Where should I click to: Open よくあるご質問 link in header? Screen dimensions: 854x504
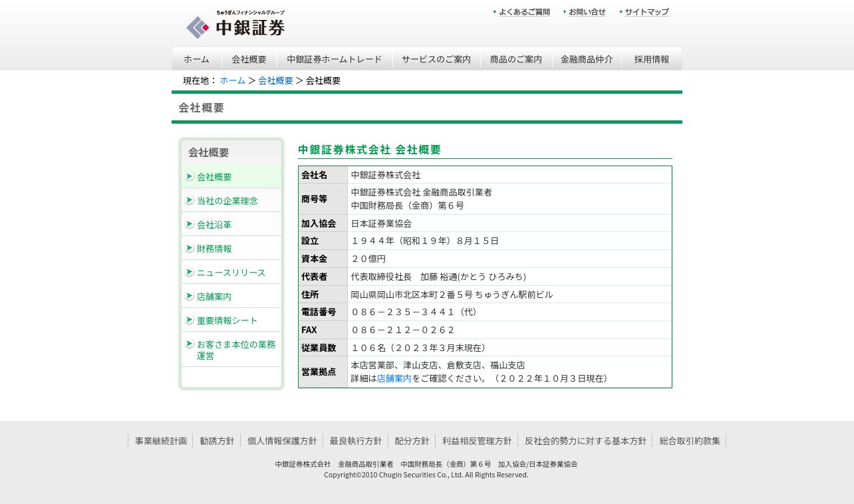click(x=521, y=12)
